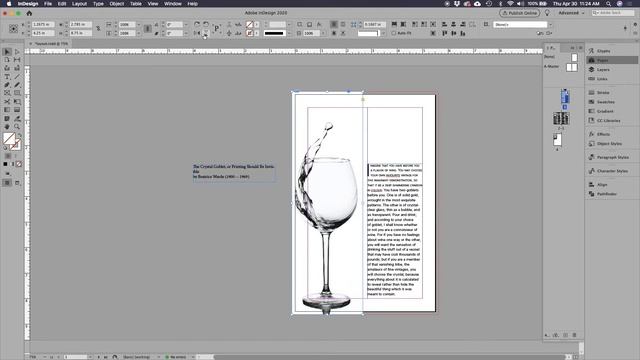
Task: Open the Links panel
Action: tap(602, 79)
